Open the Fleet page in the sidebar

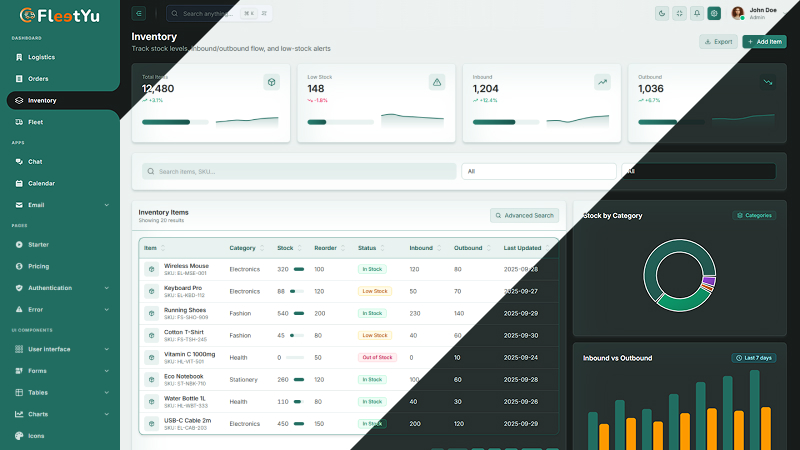(35, 122)
